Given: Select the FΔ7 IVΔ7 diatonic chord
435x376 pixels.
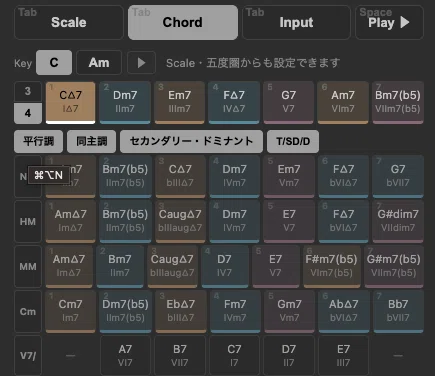Looking at the screenshot, I should click(x=234, y=102).
